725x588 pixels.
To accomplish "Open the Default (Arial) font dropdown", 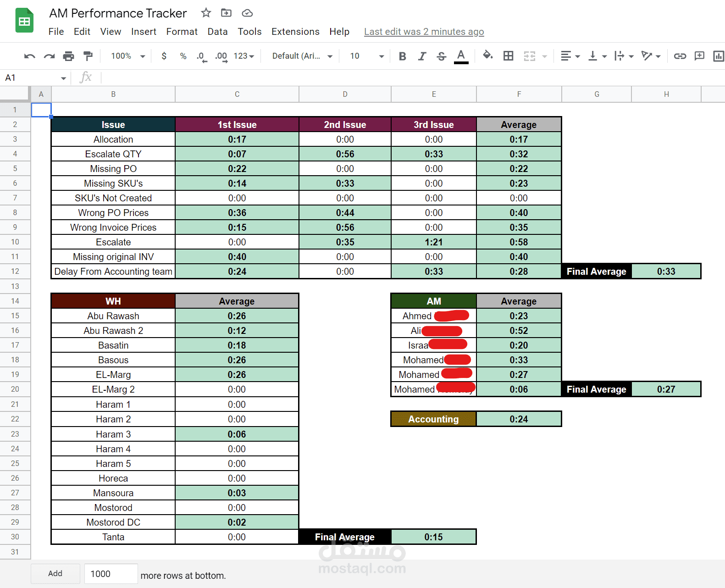I will coord(302,56).
